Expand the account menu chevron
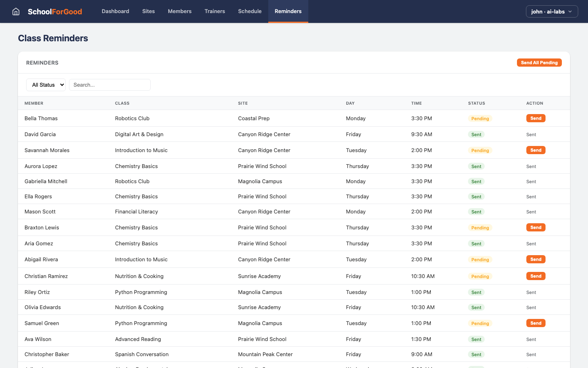This screenshot has height=368, width=588. tap(570, 11)
